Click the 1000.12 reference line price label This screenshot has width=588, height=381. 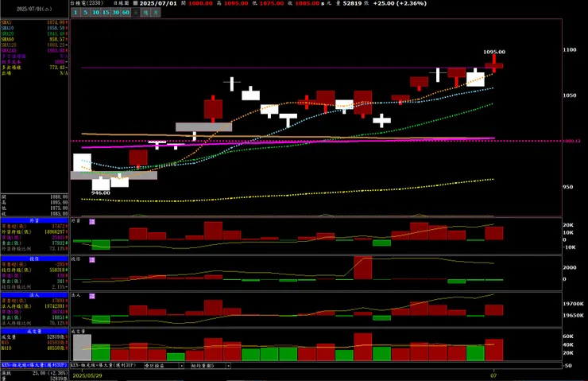(572, 141)
